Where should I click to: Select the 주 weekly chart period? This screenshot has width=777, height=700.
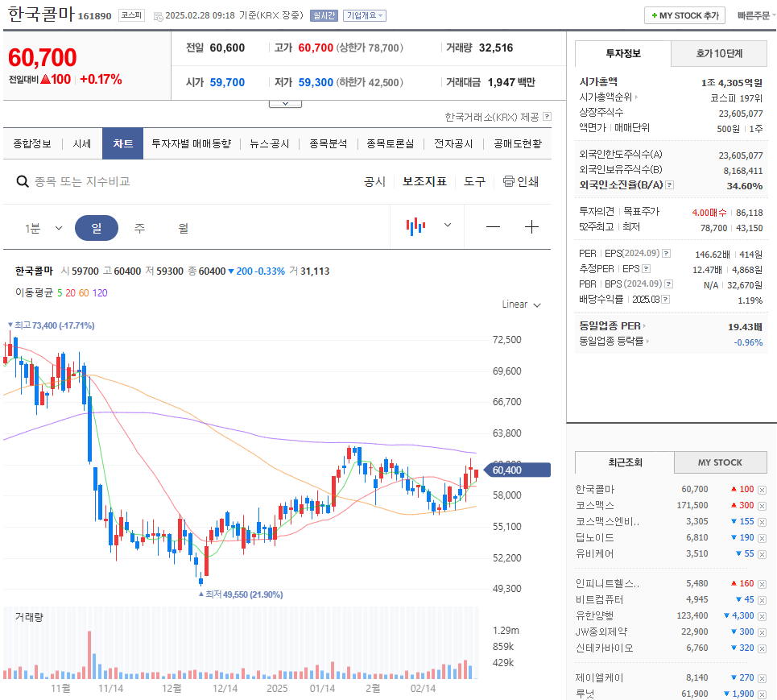[139, 228]
